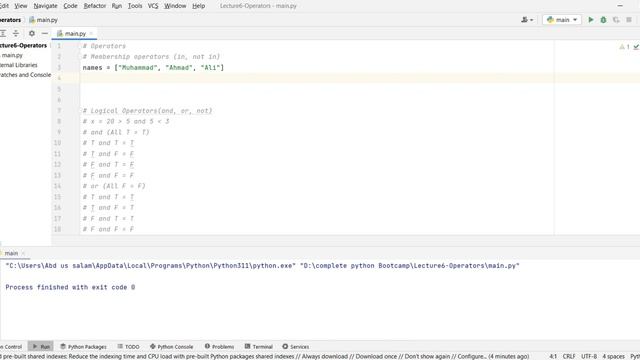640x360 pixels.
Task: Click the Logical Operators comment on line 7
Action: tap(147, 111)
